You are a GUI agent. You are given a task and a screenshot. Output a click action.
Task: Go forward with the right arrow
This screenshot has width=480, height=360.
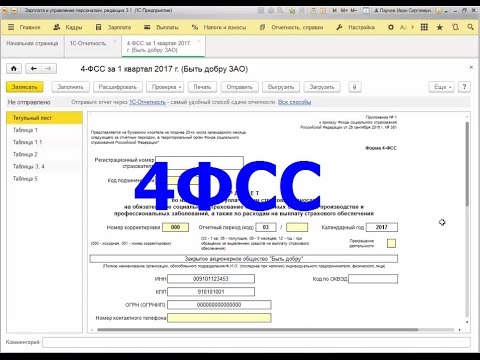tap(49, 69)
